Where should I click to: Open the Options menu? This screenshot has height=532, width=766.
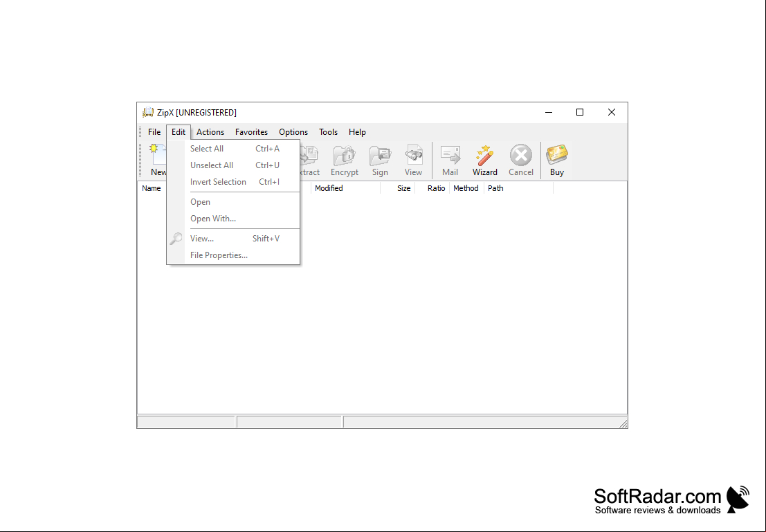(x=293, y=132)
